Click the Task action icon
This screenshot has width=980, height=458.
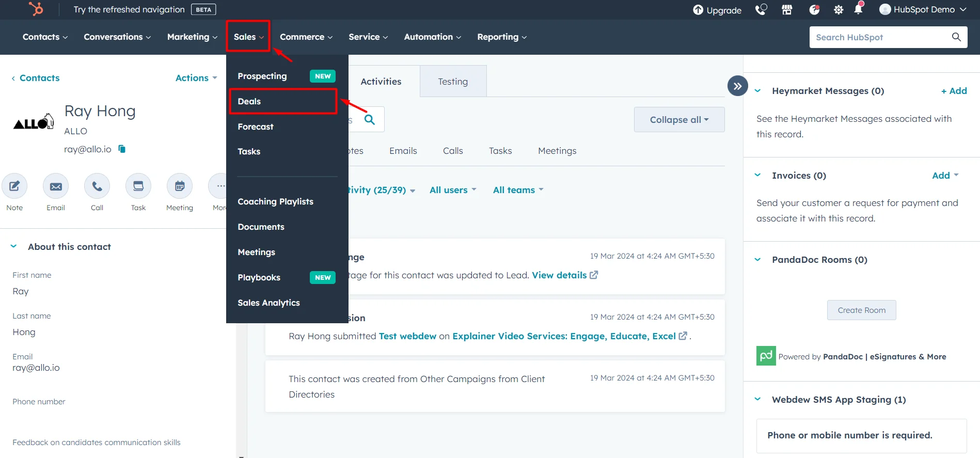(138, 186)
